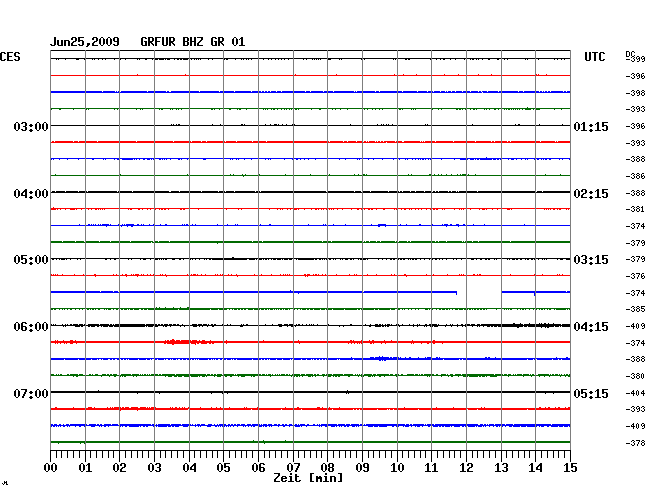Click the 09 minute axis tick label
Viewport: 650px width, 494px height.
(362, 468)
